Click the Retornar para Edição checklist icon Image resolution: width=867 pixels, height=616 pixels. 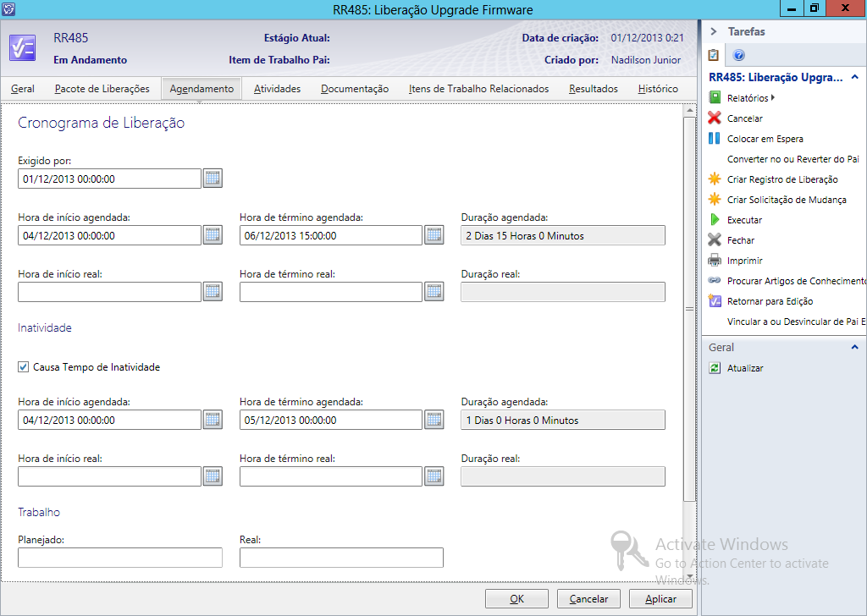(x=715, y=301)
